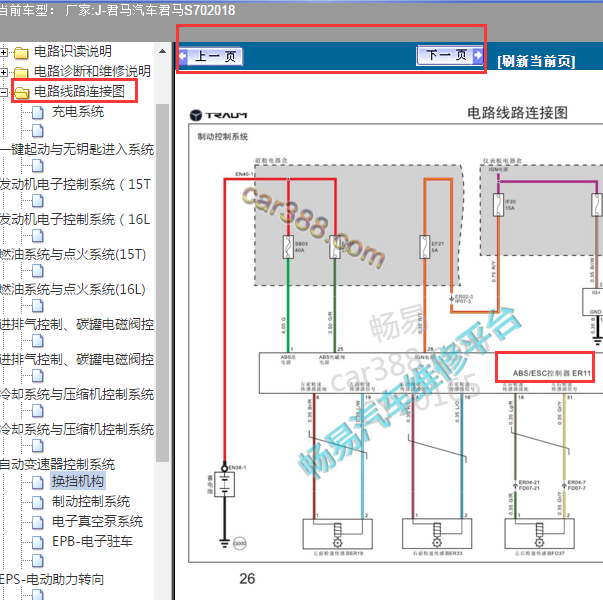Click the EN40-1 connector label

point(244,174)
